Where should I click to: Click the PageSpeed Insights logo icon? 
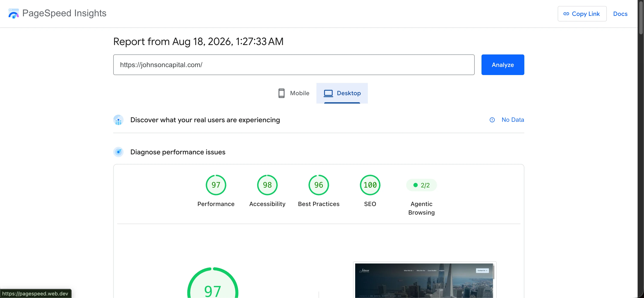(x=13, y=14)
